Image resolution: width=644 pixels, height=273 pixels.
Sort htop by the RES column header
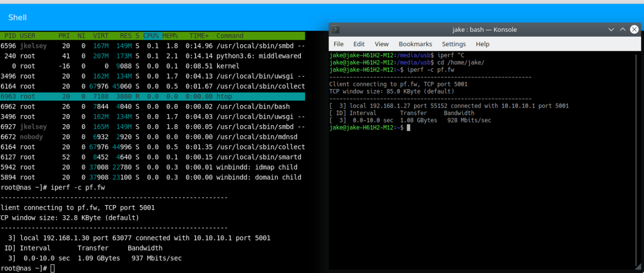[126, 36]
